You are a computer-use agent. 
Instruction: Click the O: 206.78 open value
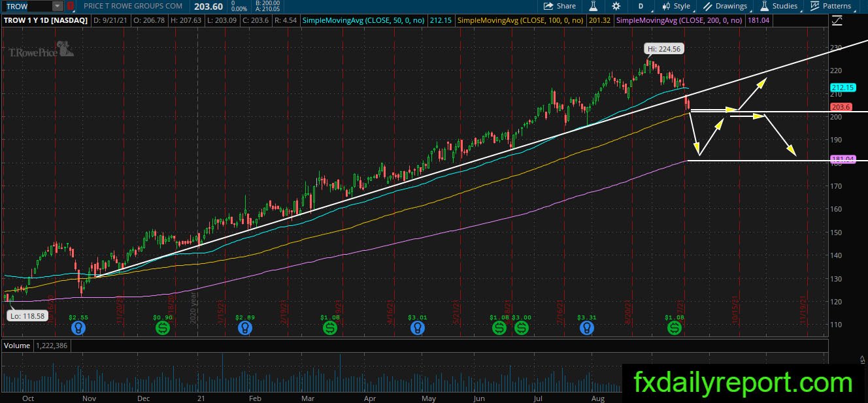click(x=150, y=21)
